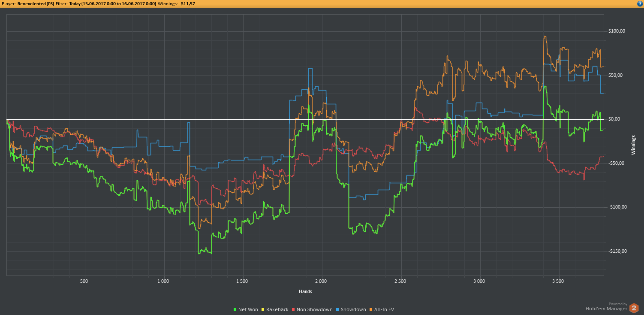Click the filter date range "Today (15.06.2017 0:00 to 16.06.2017 0:00)"

tap(112, 3)
